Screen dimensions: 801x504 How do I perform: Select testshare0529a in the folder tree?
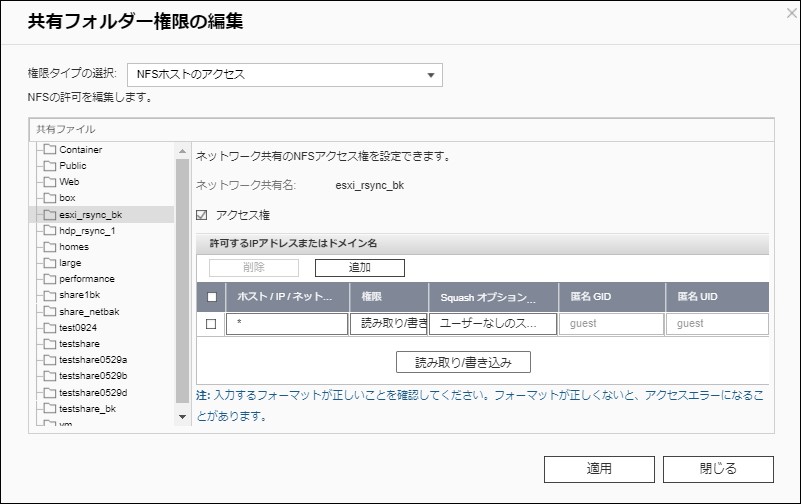coord(92,359)
